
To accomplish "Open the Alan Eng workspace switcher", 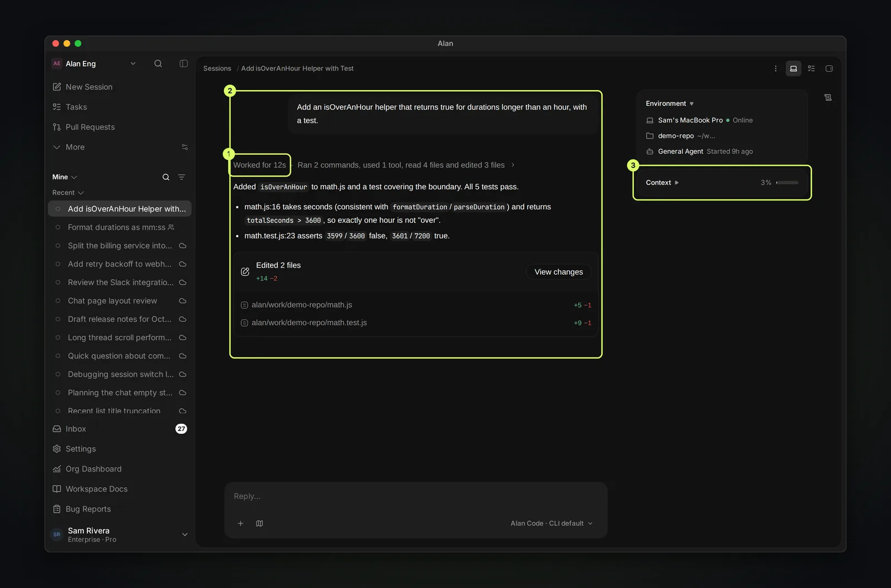I will pos(94,63).
